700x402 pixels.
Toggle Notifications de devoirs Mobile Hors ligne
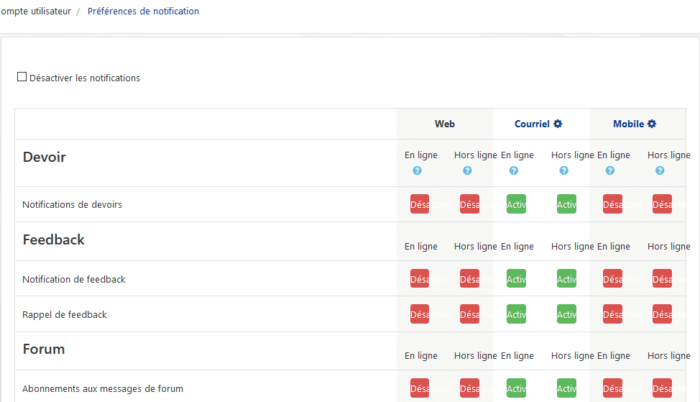coord(662,204)
